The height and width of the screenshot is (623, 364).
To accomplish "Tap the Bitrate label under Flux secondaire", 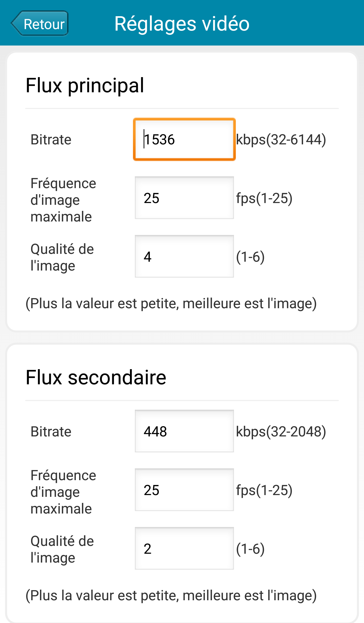I will coord(51,431).
